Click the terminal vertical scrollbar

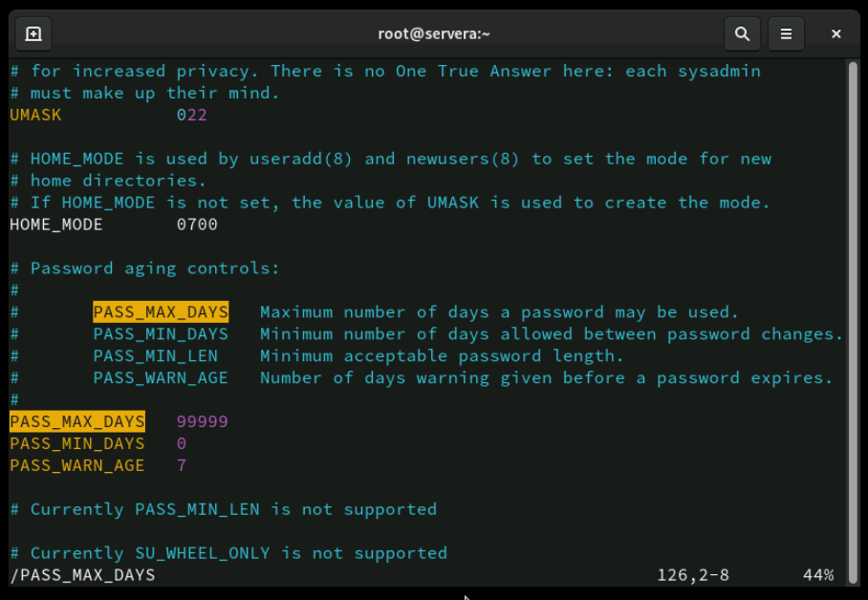[x=852, y=287]
